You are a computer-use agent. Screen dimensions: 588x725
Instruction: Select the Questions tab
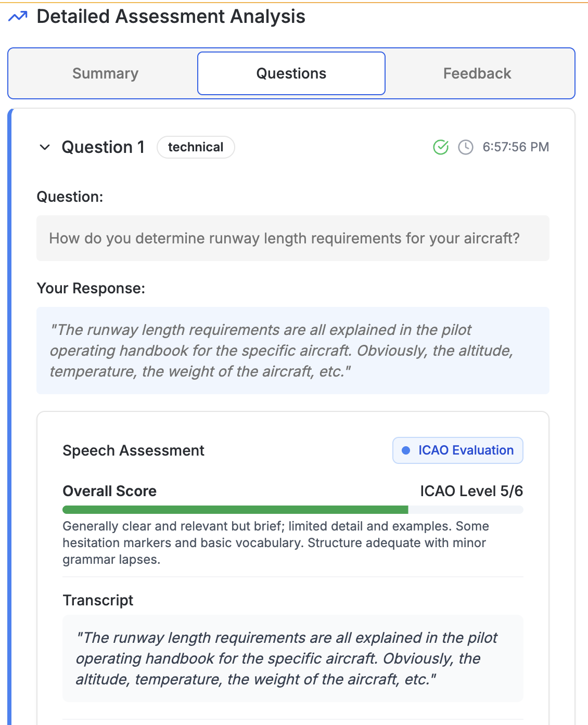pos(290,73)
